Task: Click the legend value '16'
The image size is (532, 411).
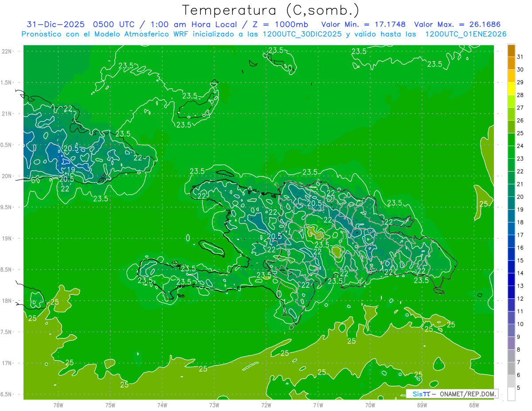Action: 520,248
